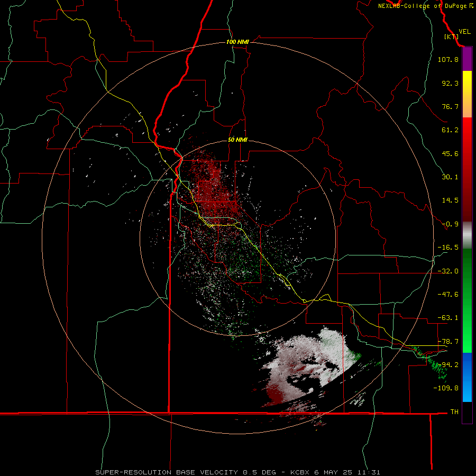Viewport: 476px width, 476px height.
Task: Click the -16.5 legend value
Action: [448, 248]
